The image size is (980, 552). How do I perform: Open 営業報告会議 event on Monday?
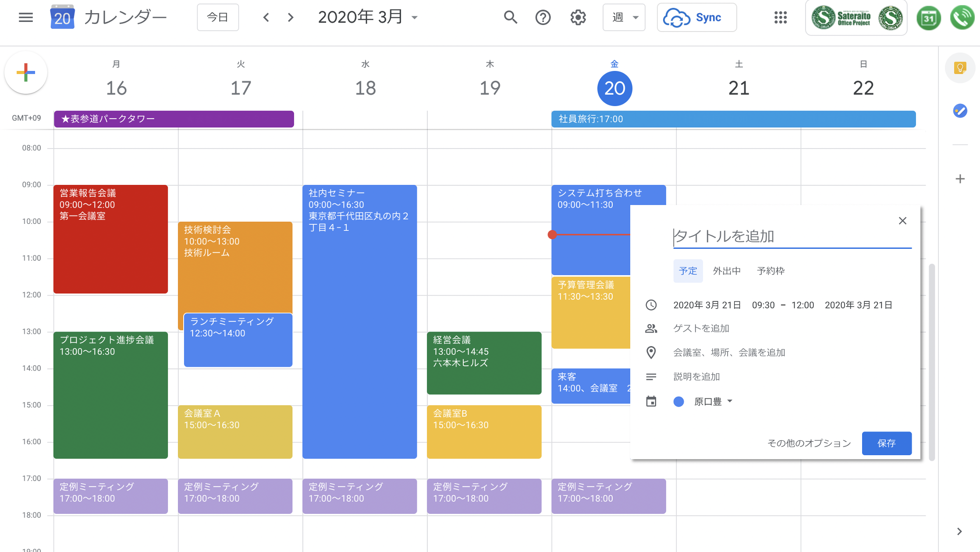[x=110, y=239]
